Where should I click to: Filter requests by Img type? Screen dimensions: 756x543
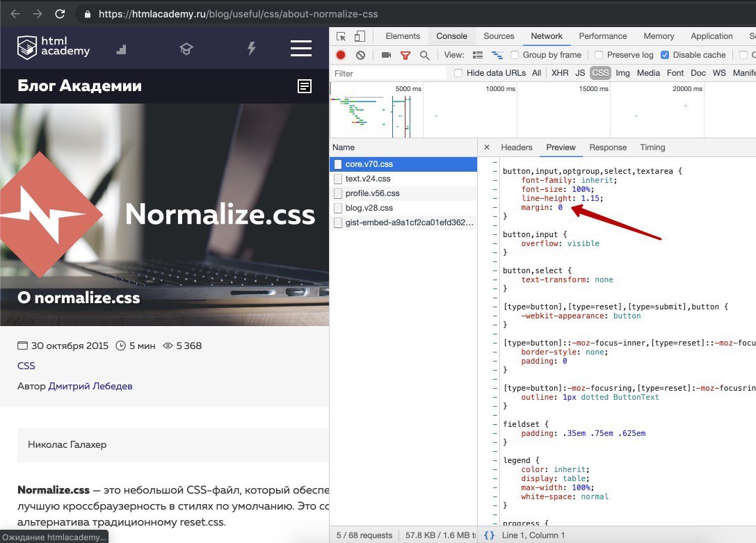(622, 73)
